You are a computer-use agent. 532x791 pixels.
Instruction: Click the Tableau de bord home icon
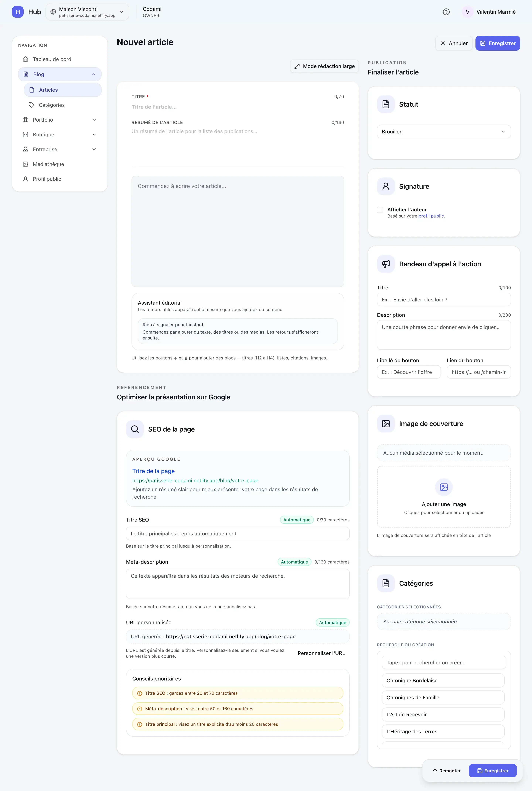(x=25, y=59)
